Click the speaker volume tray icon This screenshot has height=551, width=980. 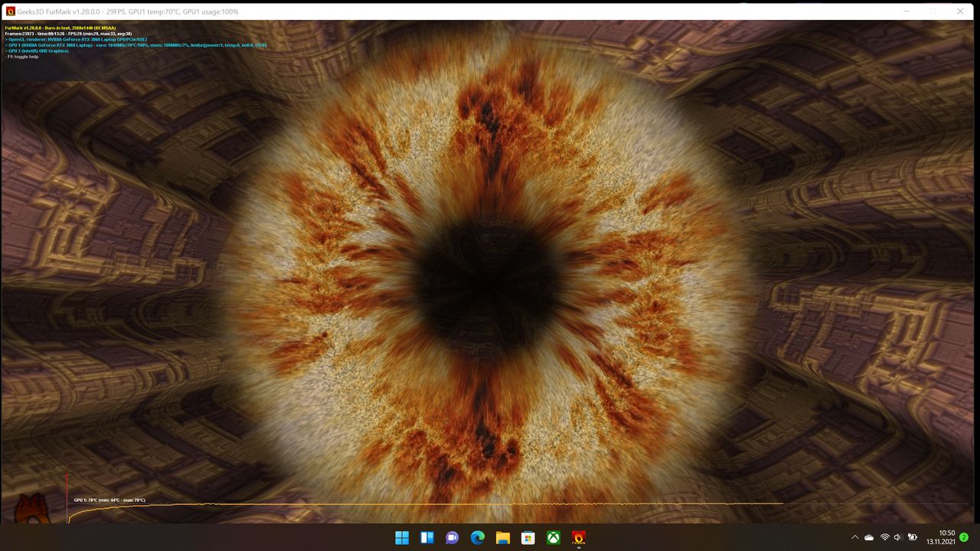point(898,537)
